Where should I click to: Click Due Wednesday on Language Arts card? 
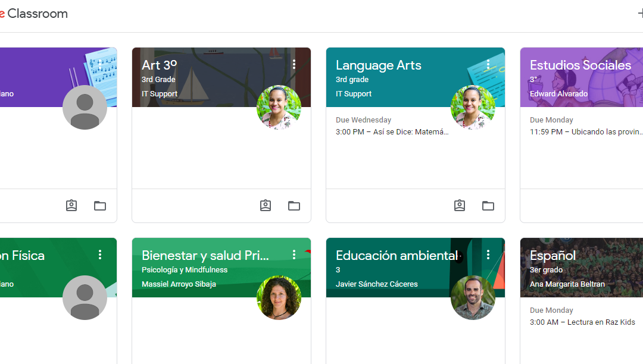coord(363,120)
